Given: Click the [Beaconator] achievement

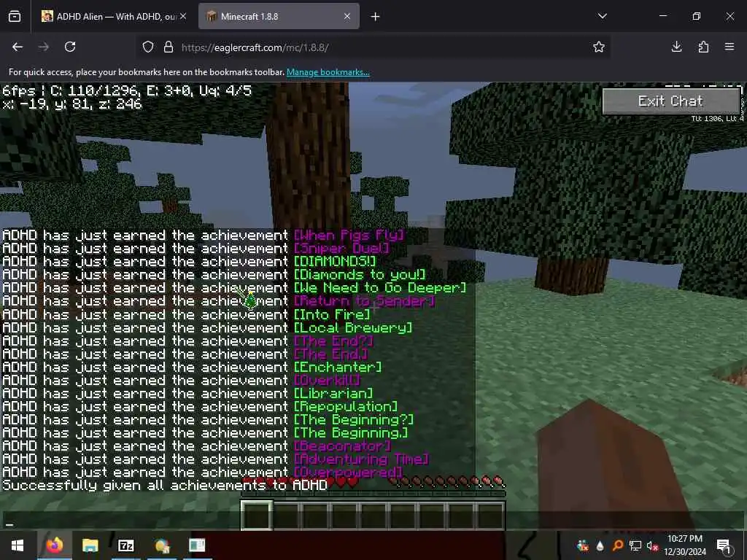Looking at the screenshot, I should 343,446.
